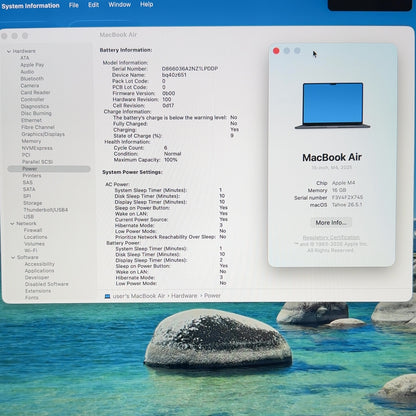Select Bluetooth in the Hardware list
Image resolution: width=416 pixels, height=416 pixels.
coord(32,79)
